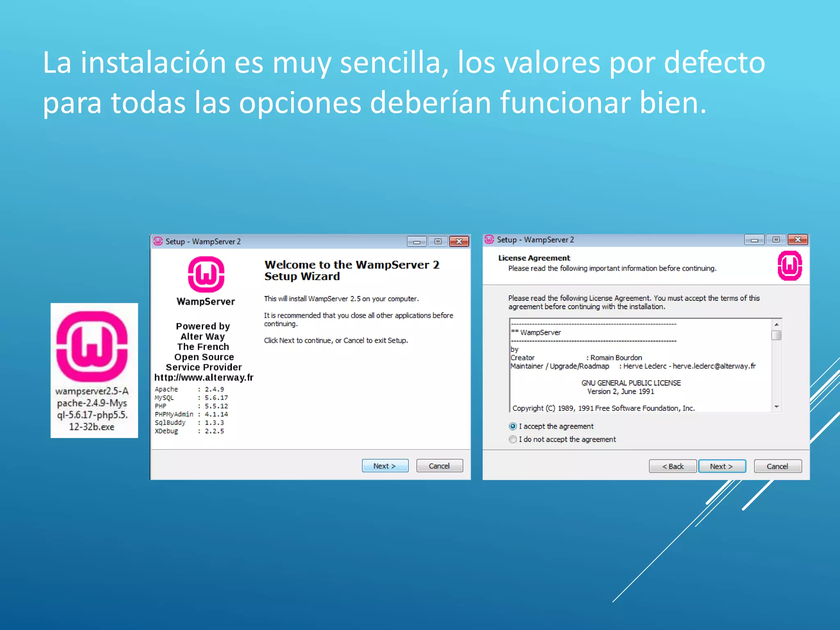
Task: Click the 'PHP : 5.5.12' version line
Action: pos(191,406)
